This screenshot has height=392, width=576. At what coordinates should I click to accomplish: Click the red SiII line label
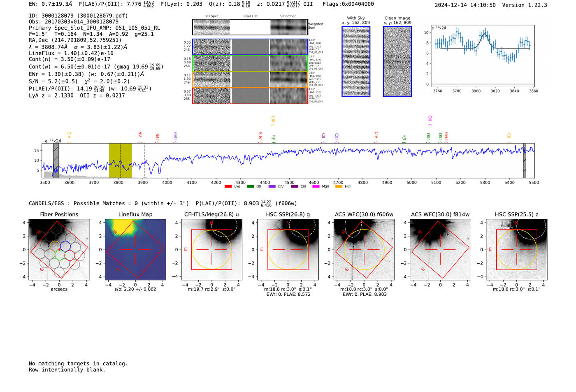click(157, 137)
